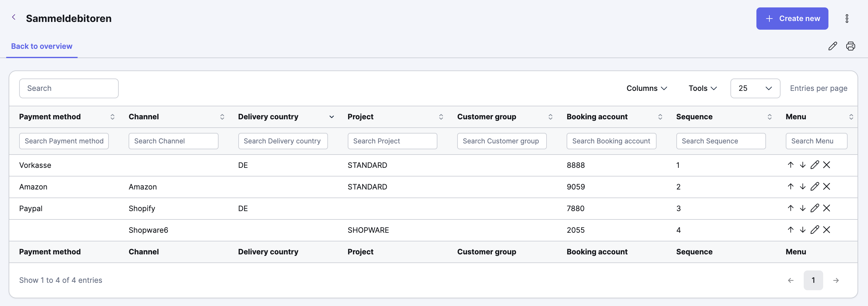Edit the Shopware6 row
Image resolution: width=868 pixels, height=306 pixels.
point(815,229)
